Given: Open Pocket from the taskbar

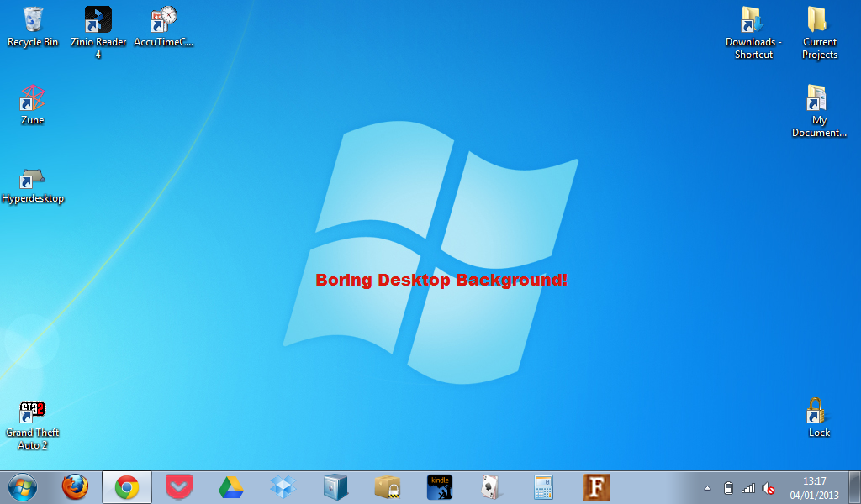Looking at the screenshot, I should click(x=179, y=487).
